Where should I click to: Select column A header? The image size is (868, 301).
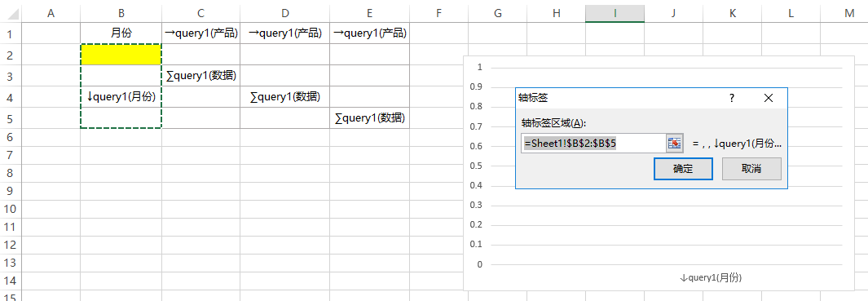51,13
